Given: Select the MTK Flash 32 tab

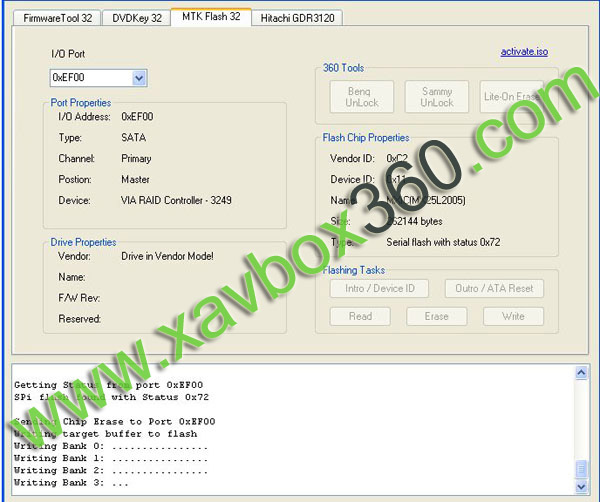Looking at the screenshot, I should [x=211, y=16].
